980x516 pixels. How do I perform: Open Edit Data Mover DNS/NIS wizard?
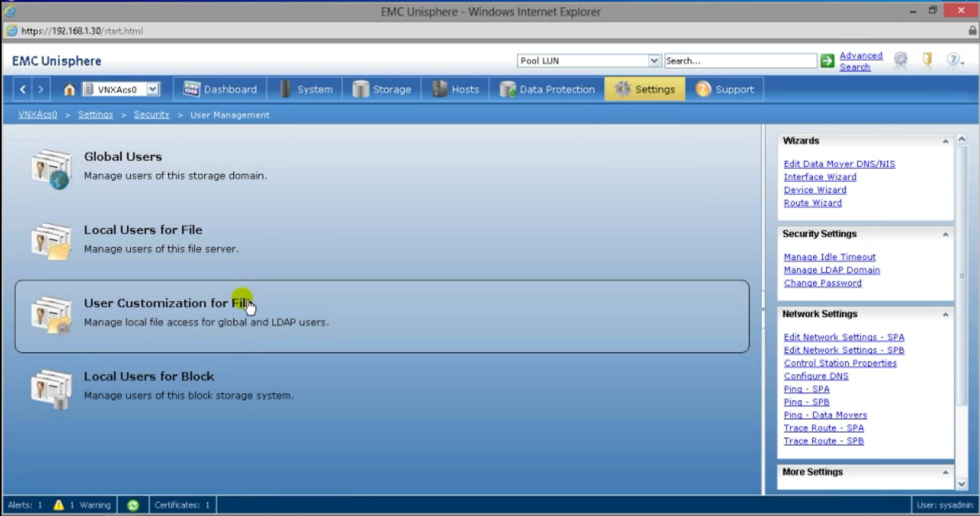(839, 164)
